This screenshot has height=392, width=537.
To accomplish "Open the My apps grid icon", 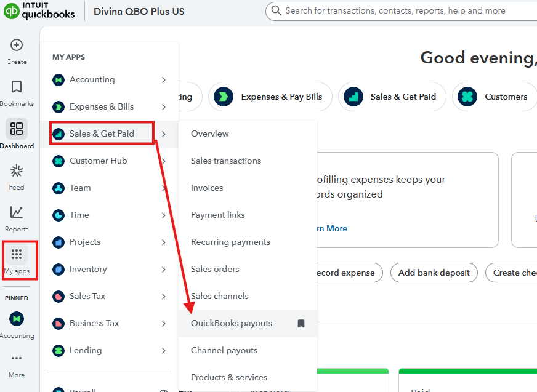I will click(x=17, y=254).
